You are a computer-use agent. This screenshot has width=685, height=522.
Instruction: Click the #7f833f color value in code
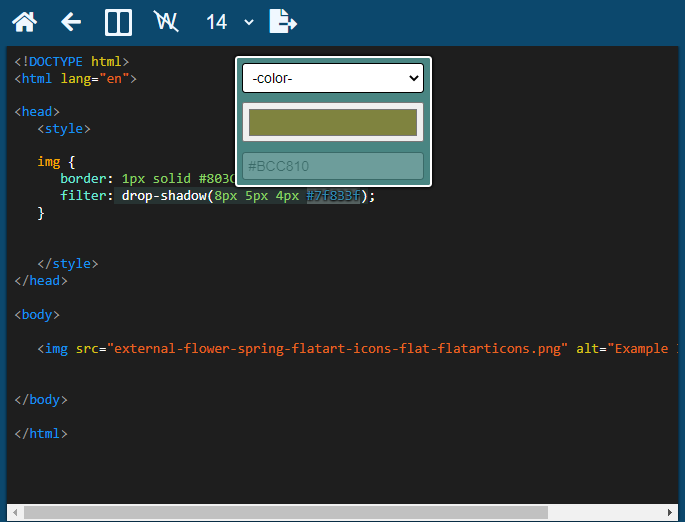click(333, 196)
